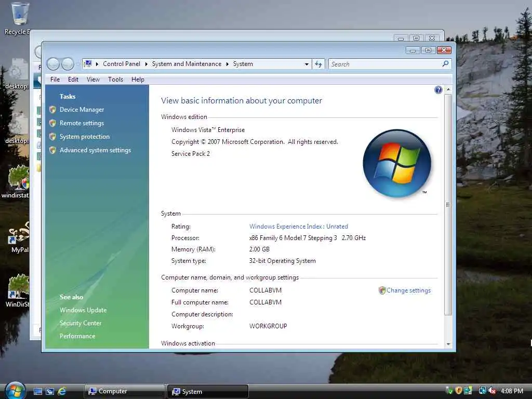
Task: Click the scrollbar down arrow in System window
Action: tap(448, 344)
